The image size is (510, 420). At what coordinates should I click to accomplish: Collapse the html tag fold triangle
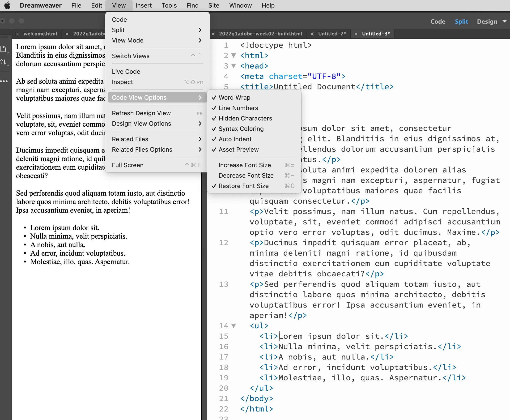click(234, 56)
